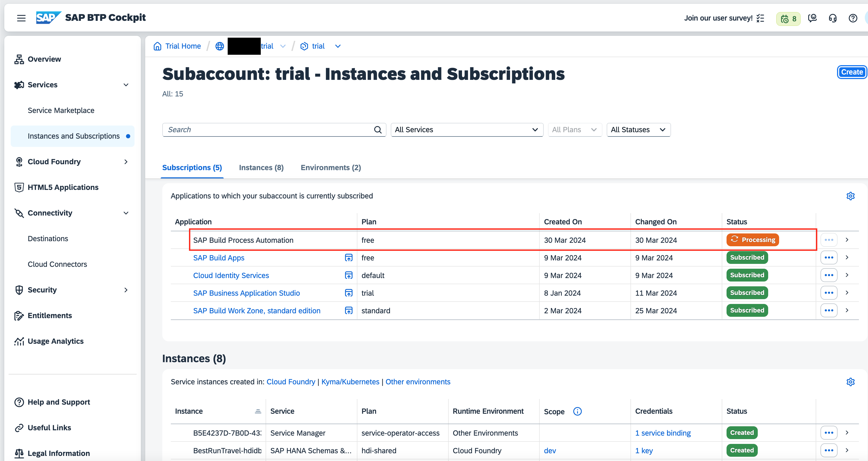Collapse the Services section in sidebar
The width and height of the screenshot is (868, 461).
[x=126, y=85]
